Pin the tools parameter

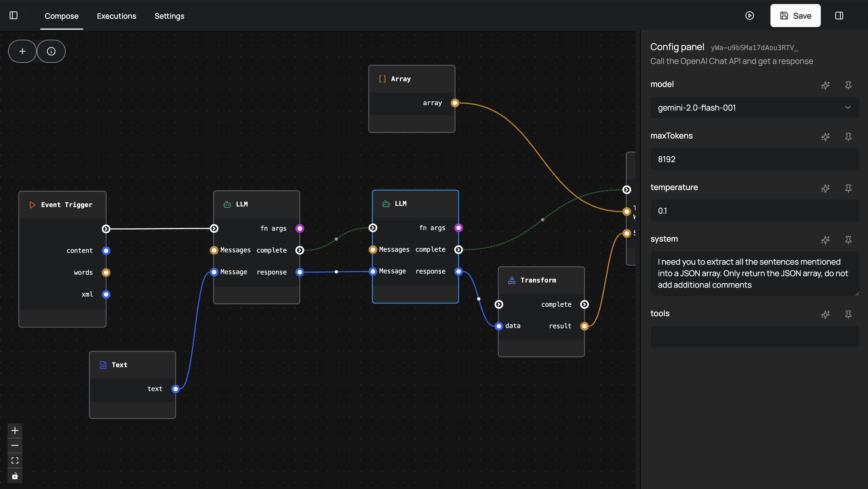click(848, 315)
